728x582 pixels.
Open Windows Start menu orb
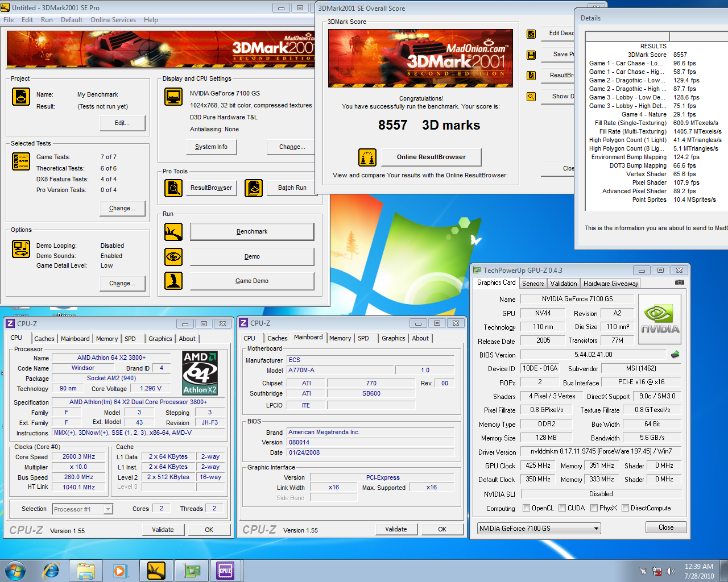tap(15, 570)
